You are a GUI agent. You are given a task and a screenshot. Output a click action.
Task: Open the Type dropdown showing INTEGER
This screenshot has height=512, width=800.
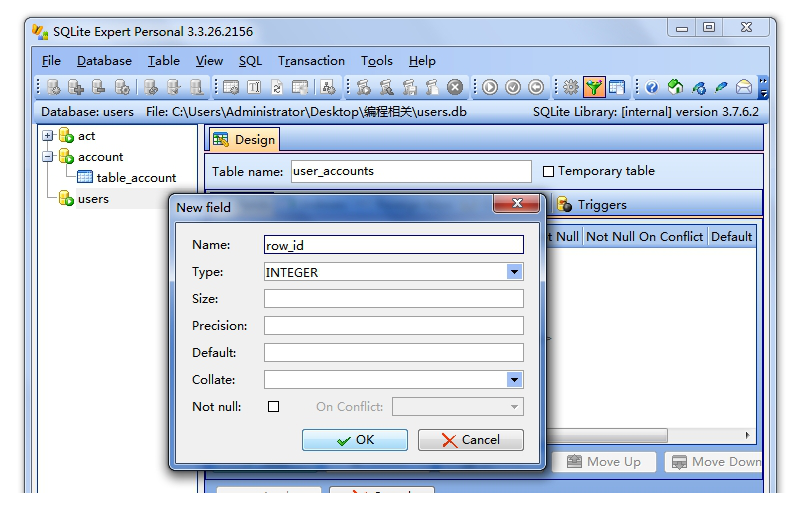[514, 272]
